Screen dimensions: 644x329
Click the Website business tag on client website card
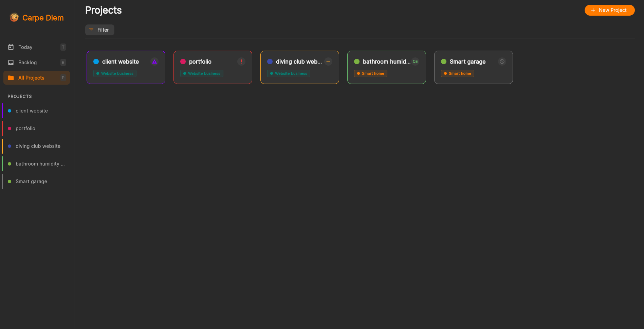pyautogui.click(x=115, y=73)
